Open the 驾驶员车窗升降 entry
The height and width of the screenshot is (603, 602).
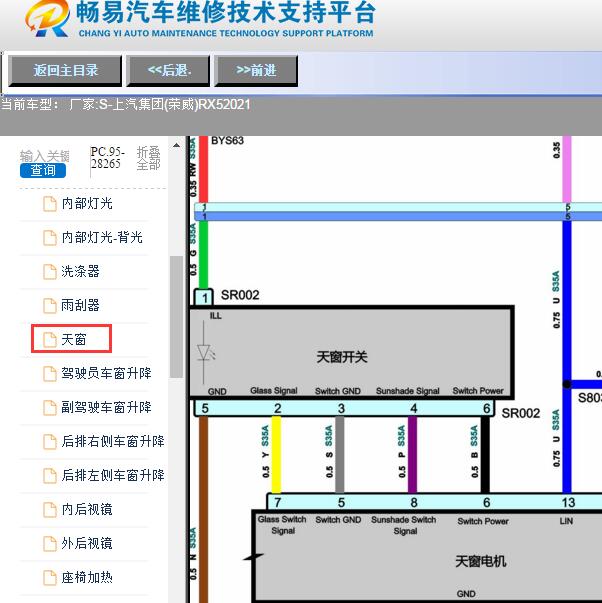coord(106,373)
